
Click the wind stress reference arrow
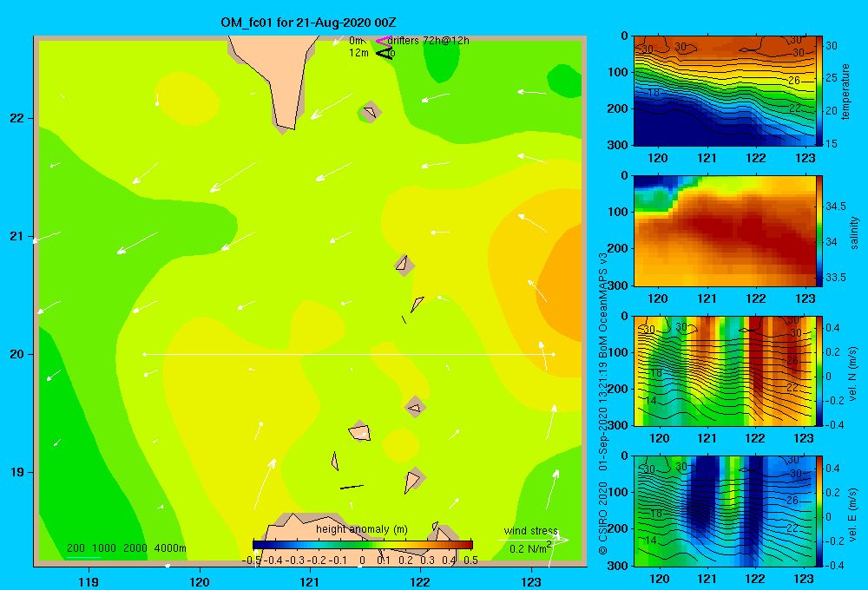(x=533, y=540)
